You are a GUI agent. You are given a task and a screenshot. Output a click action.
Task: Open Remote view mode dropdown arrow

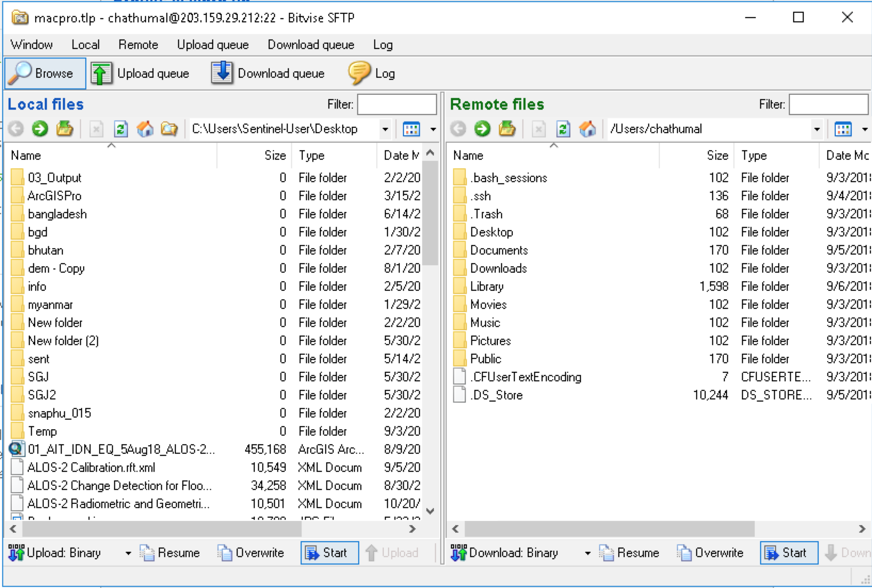865,129
